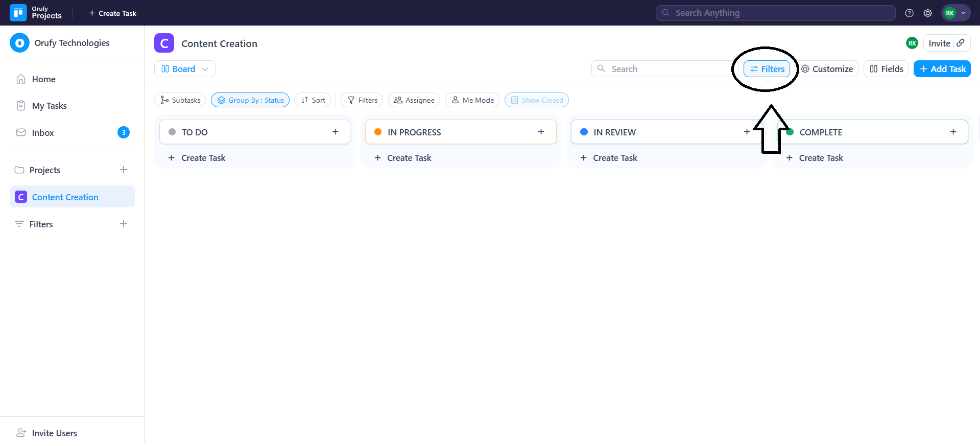980x446 pixels.
Task: Open the Board view dropdown
Action: [184, 69]
